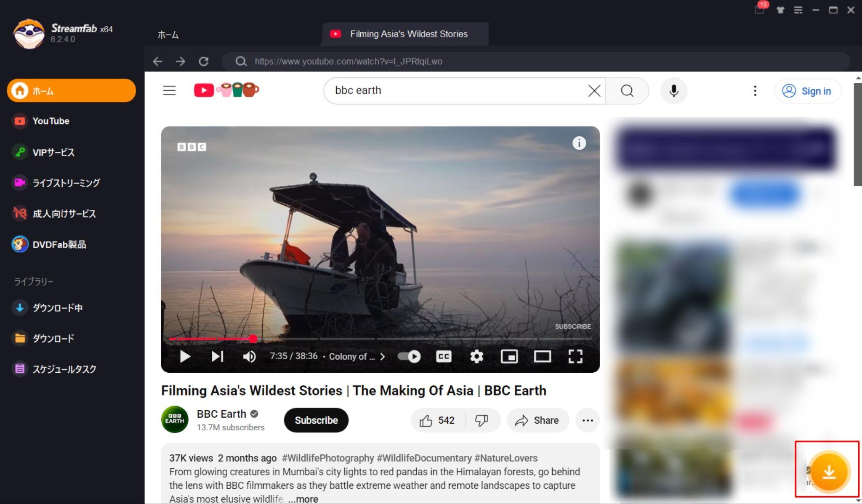This screenshot has width=862, height=504.
Task: Skip to the next video
Action: (x=217, y=356)
